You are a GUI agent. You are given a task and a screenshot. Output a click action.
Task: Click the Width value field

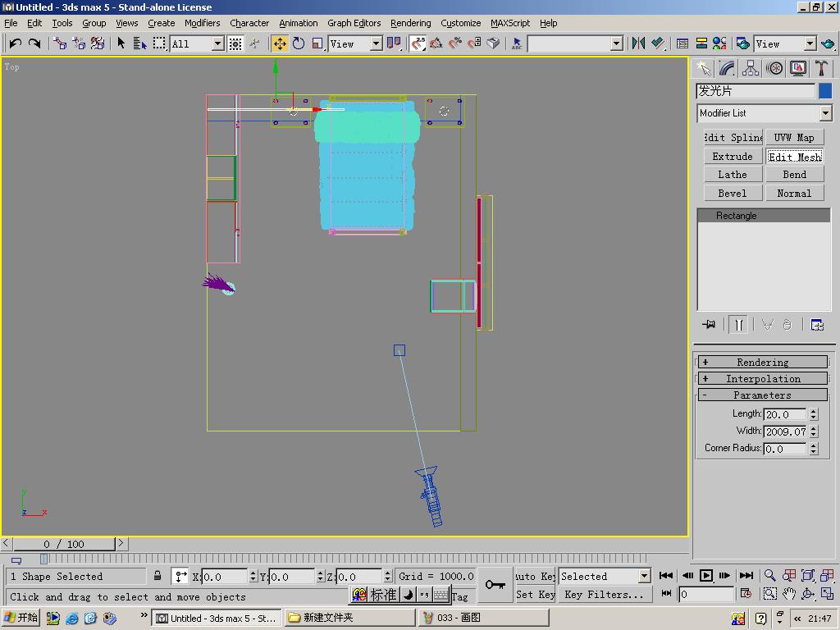785,431
